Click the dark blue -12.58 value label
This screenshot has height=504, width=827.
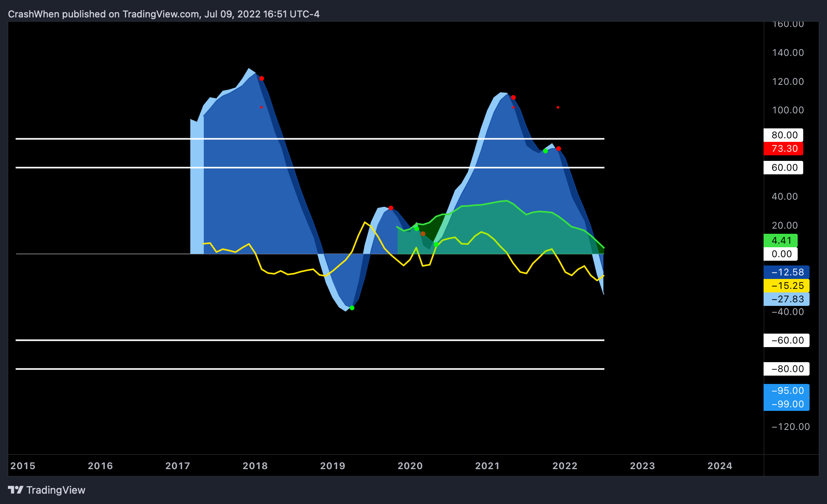(x=787, y=272)
